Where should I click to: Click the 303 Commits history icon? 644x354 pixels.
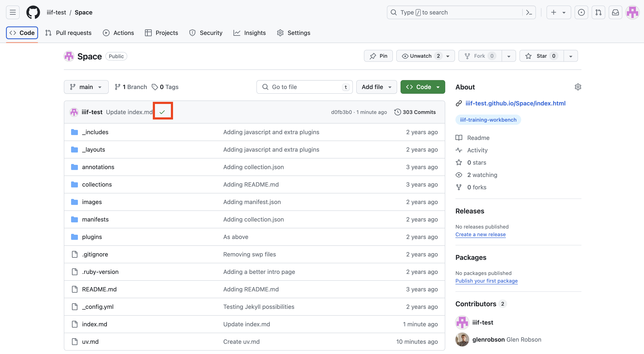397,112
